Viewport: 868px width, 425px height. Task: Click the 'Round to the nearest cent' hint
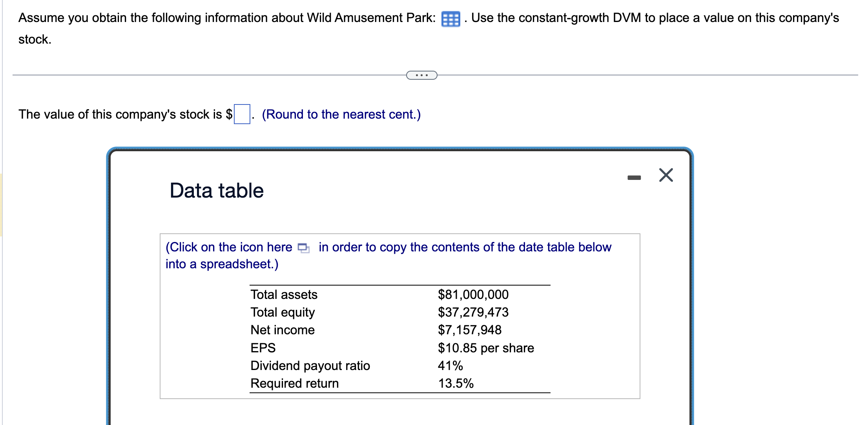point(341,114)
